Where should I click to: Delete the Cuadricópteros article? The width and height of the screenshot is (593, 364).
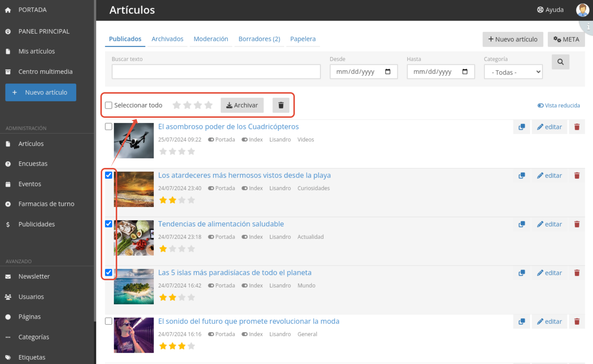point(577,127)
